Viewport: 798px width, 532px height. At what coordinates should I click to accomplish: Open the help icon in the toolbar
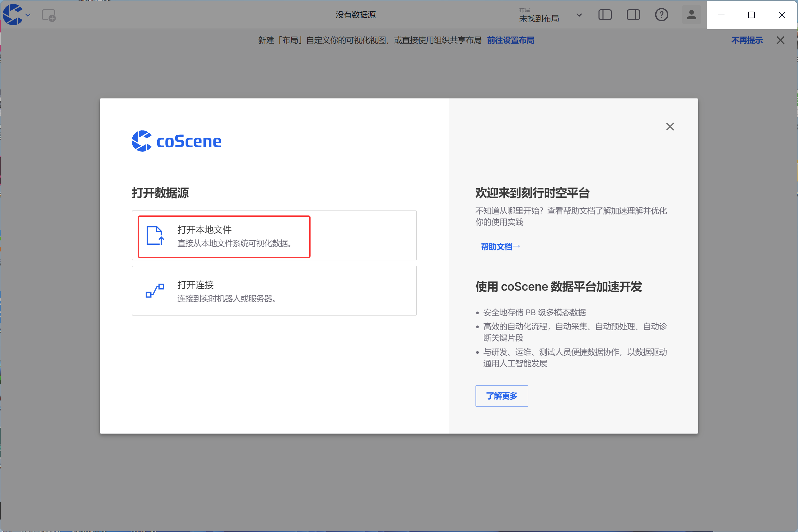point(661,15)
